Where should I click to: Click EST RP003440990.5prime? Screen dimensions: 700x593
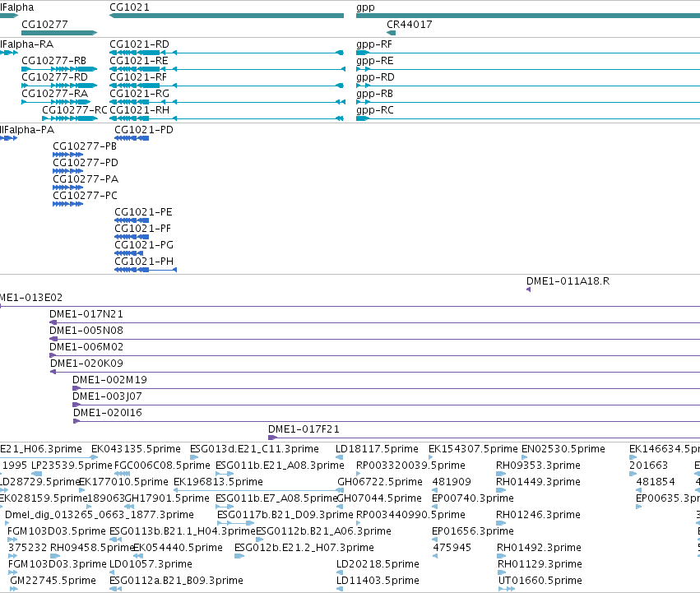(359, 523)
